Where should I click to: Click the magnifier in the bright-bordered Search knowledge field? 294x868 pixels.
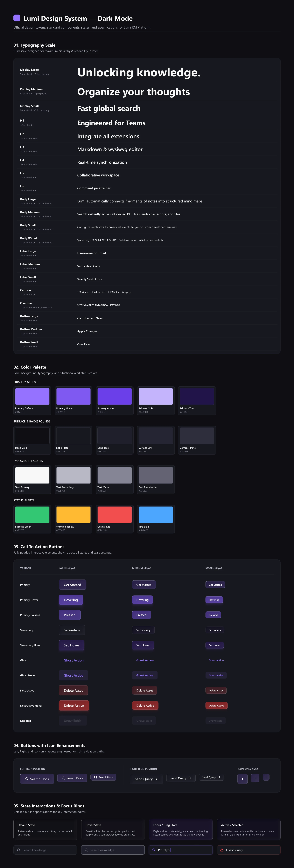[x=86, y=850]
